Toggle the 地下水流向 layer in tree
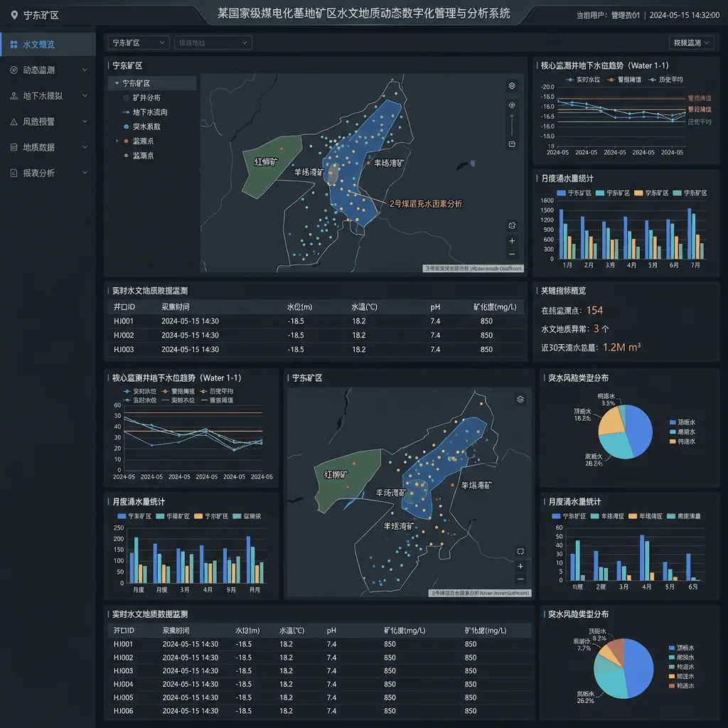Screen dimensions: 728x728 144,112
